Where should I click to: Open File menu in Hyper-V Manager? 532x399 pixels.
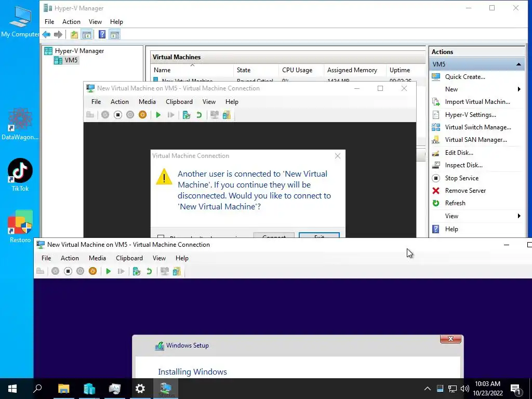click(49, 22)
